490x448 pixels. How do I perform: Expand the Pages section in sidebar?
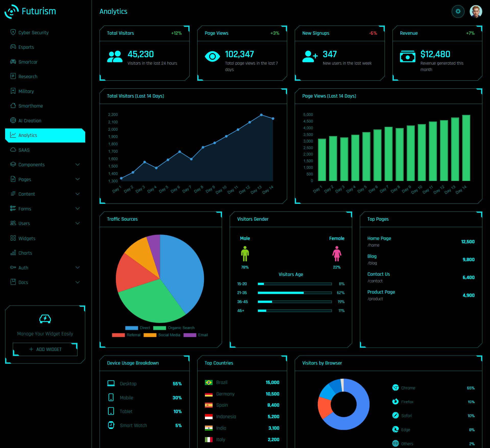click(x=44, y=179)
